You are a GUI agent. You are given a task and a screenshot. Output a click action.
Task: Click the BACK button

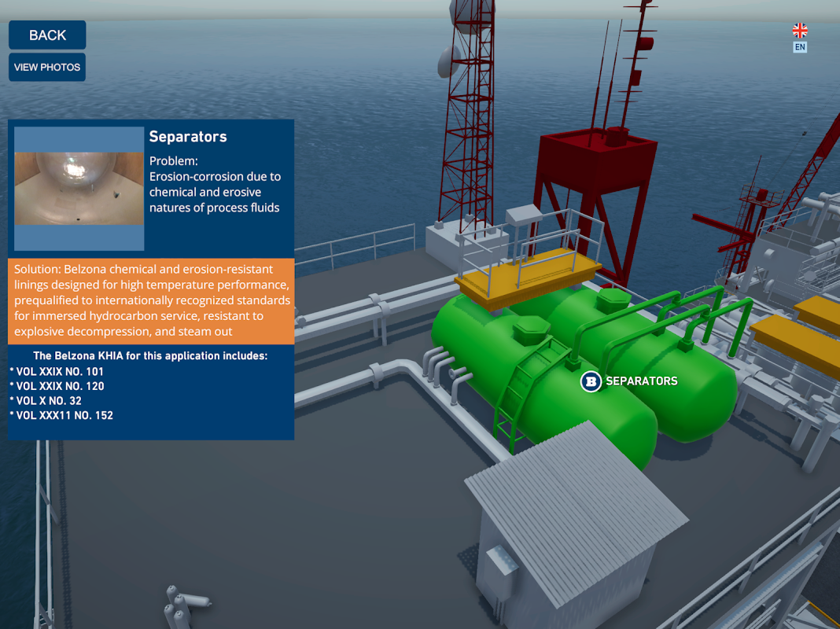point(47,35)
